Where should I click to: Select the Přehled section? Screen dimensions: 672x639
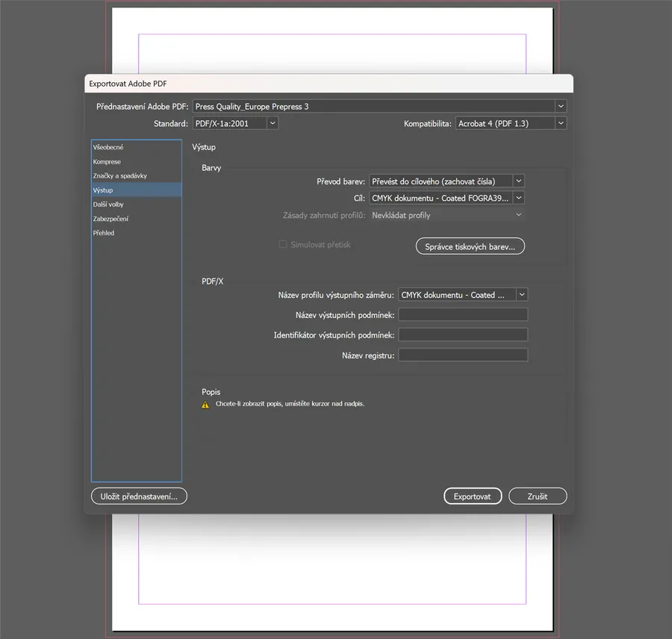(x=137, y=233)
